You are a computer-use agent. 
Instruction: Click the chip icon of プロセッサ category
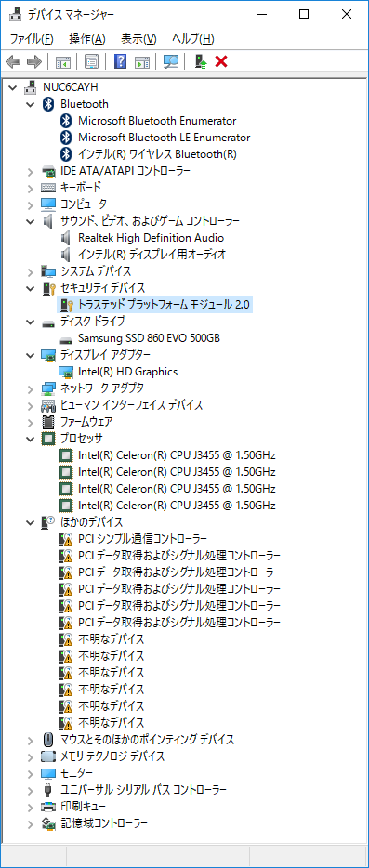point(48,439)
